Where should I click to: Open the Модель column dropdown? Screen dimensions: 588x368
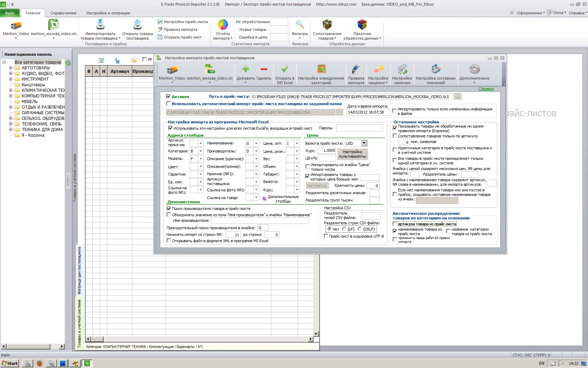point(201,159)
